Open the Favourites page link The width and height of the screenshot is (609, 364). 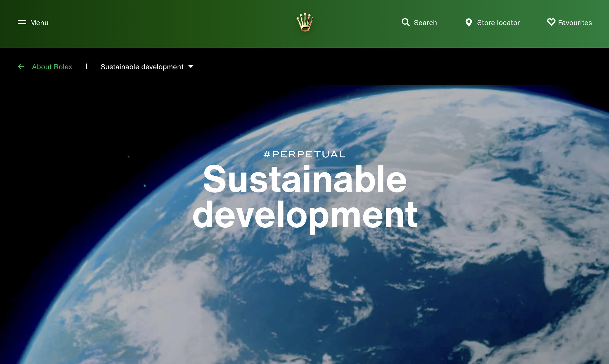pyautogui.click(x=575, y=23)
